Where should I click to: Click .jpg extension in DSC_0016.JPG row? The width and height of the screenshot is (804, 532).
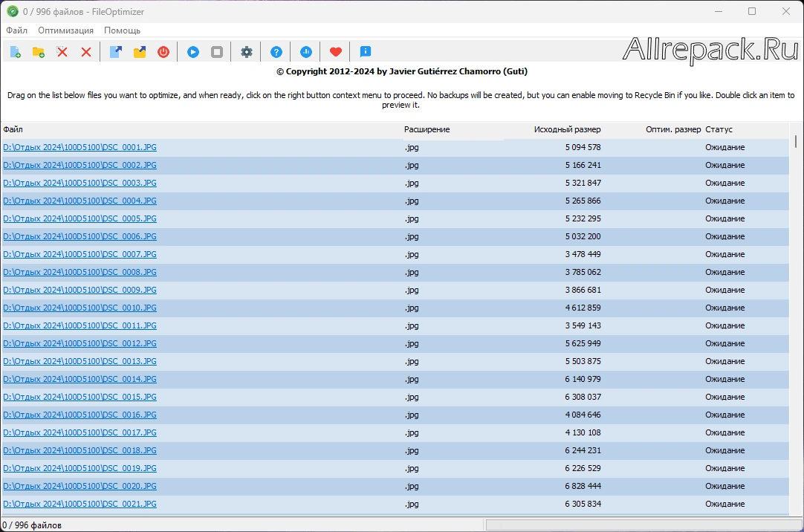click(x=412, y=415)
